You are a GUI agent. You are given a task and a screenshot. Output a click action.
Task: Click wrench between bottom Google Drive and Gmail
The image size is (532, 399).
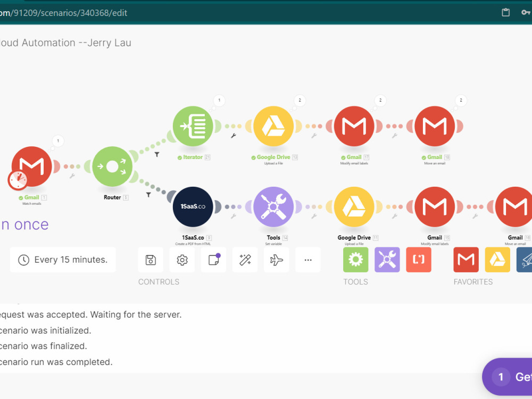coord(395,216)
